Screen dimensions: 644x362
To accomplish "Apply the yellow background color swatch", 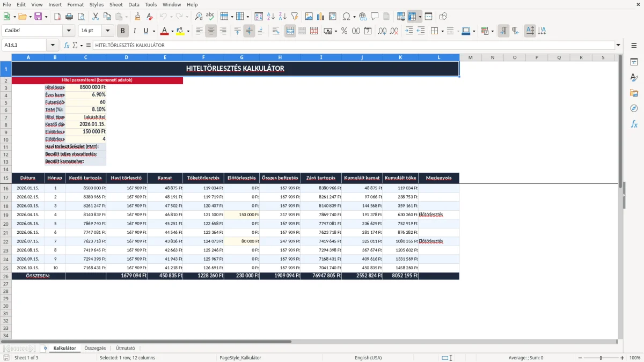I will coord(180,31).
